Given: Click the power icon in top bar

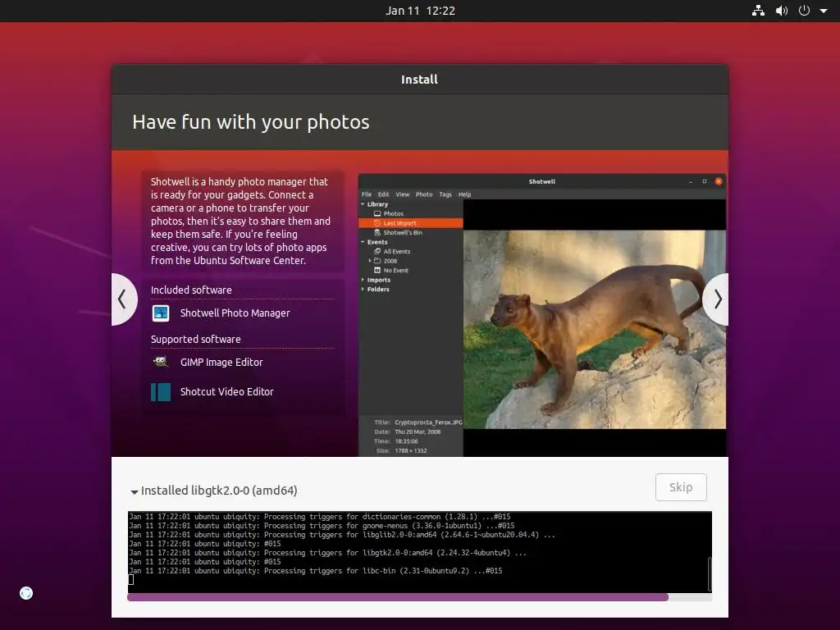Looking at the screenshot, I should (804, 11).
